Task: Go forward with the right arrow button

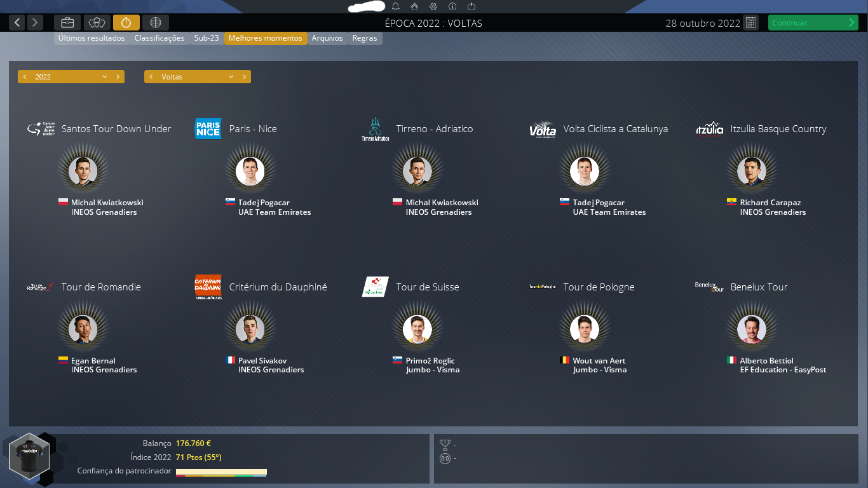Action: 35,23
